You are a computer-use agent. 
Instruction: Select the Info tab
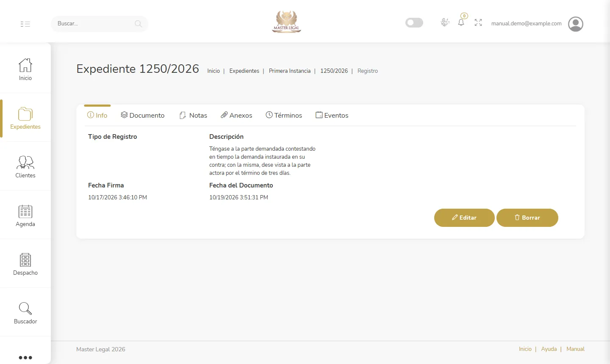coord(97,116)
